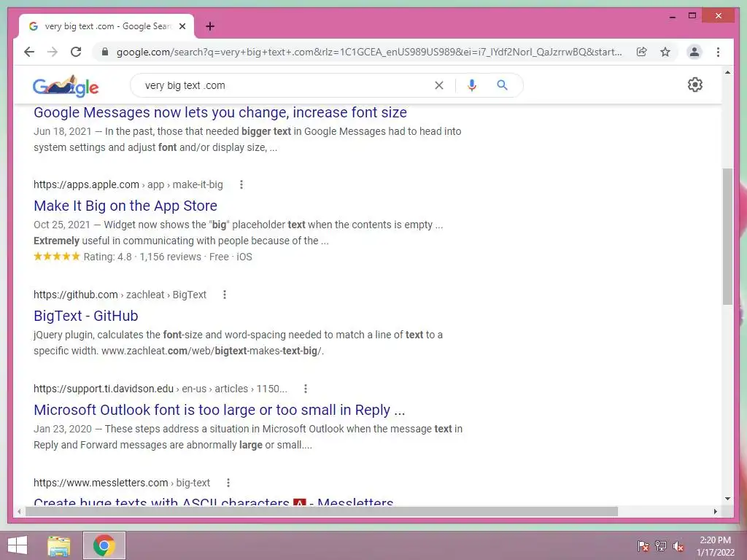Share this page using the share icon
Image resolution: width=747 pixels, height=560 pixels.
pyautogui.click(x=642, y=52)
